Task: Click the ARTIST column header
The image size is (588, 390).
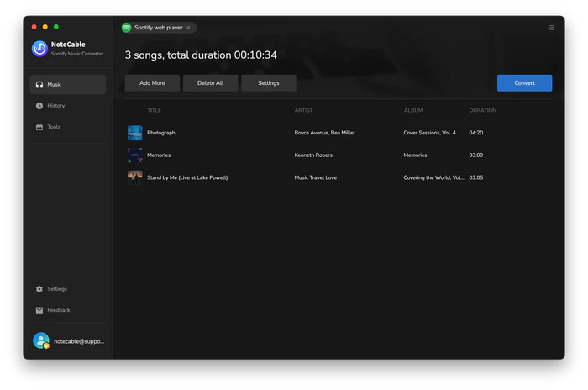Action: pyautogui.click(x=303, y=110)
